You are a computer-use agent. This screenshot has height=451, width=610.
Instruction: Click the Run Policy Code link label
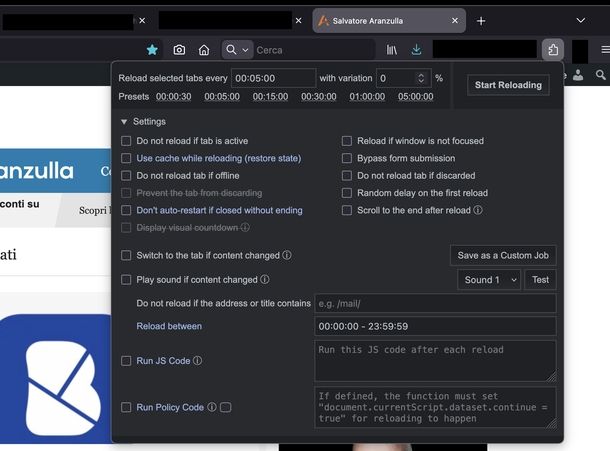coord(170,407)
